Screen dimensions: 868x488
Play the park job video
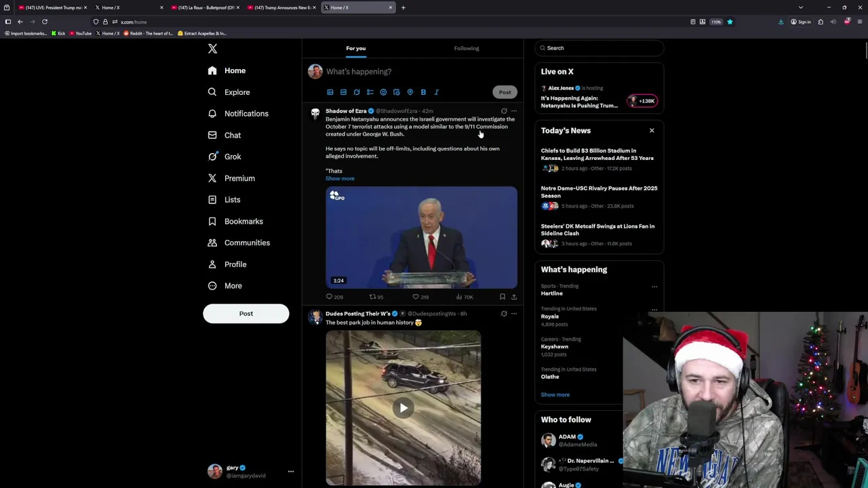403,408
